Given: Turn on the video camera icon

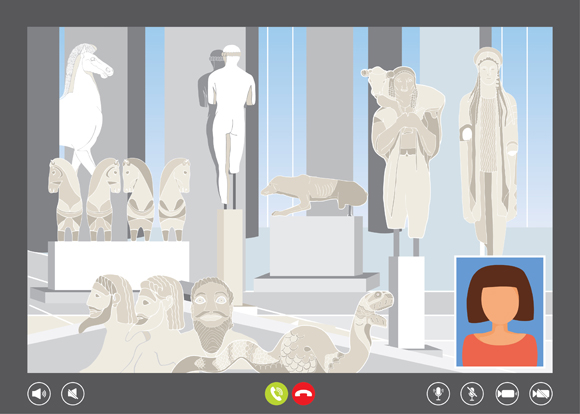Looking at the screenshot, I should [507, 394].
